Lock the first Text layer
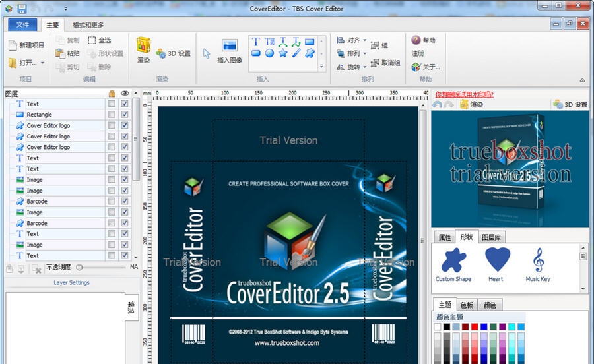This screenshot has width=594, height=364. pos(112,104)
